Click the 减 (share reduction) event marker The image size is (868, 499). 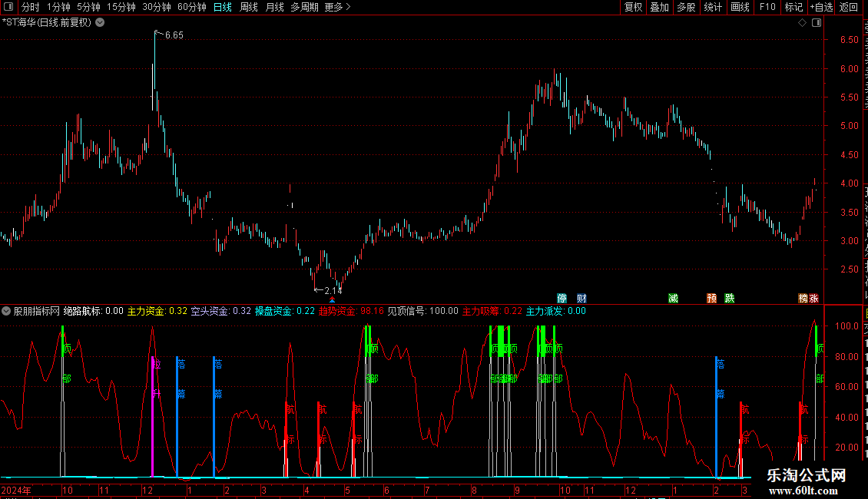(673, 298)
